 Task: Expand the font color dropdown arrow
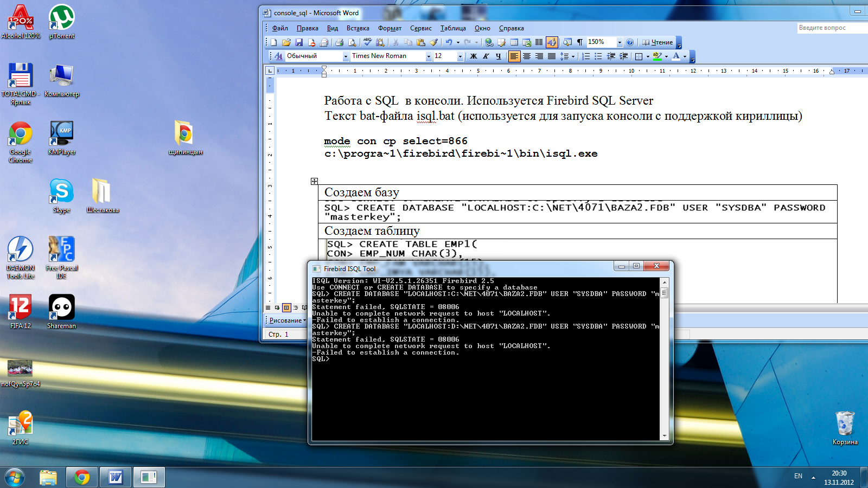[685, 56]
